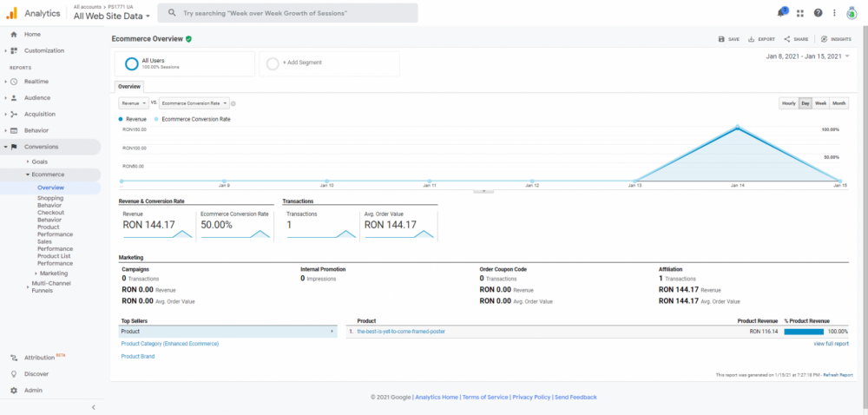The height and width of the screenshot is (415, 868).
Task: Click the search input field
Action: (x=287, y=13)
